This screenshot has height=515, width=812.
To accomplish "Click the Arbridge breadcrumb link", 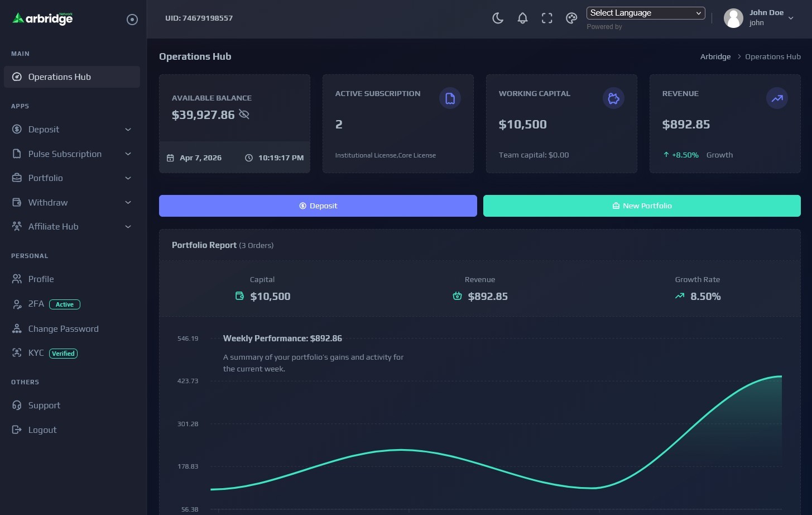I will [x=715, y=57].
